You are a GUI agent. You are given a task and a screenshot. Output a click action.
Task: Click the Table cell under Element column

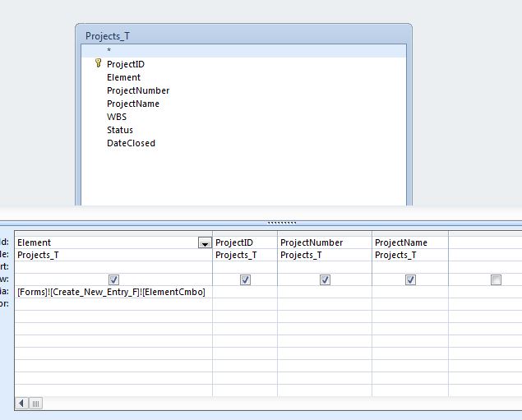(113, 255)
